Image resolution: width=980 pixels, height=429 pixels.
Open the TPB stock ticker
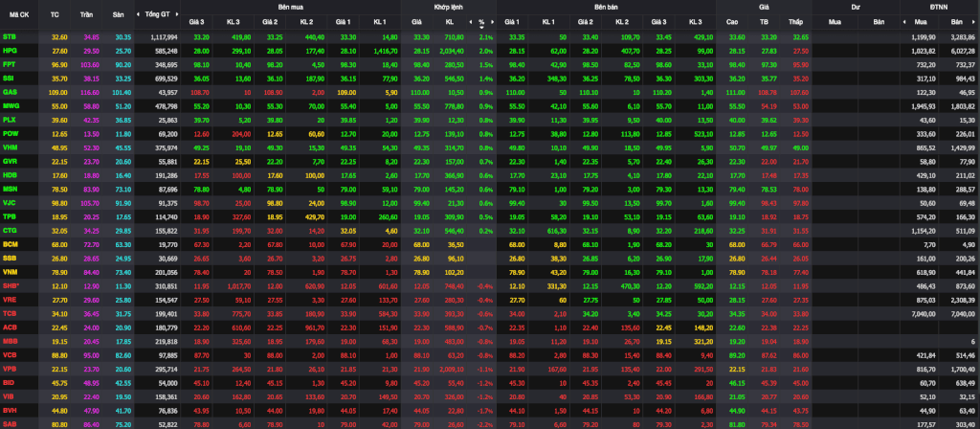(x=10, y=216)
